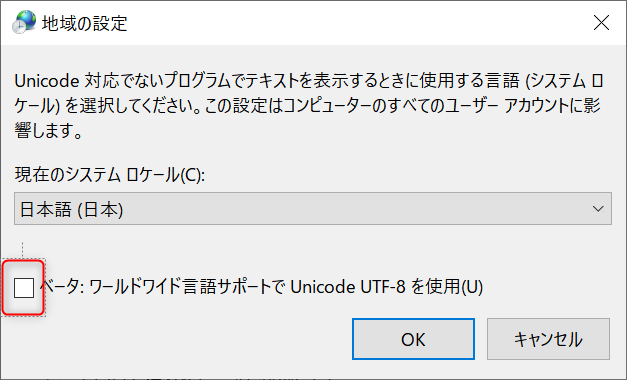Click the 地域の設定 title bar text
Image resolution: width=627 pixels, height=380 pixels.
pyautogui.click(x=84, y=23)
